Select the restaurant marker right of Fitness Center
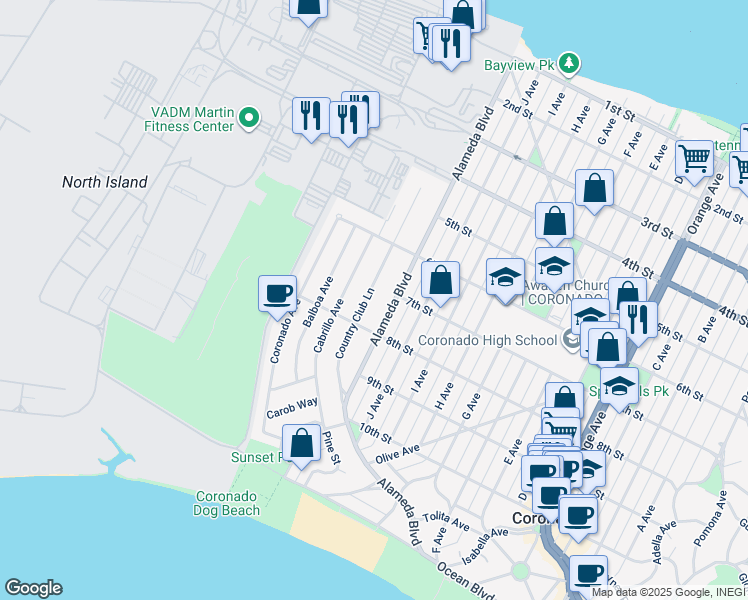The image size is (748, 600). [x=312, y=117]
